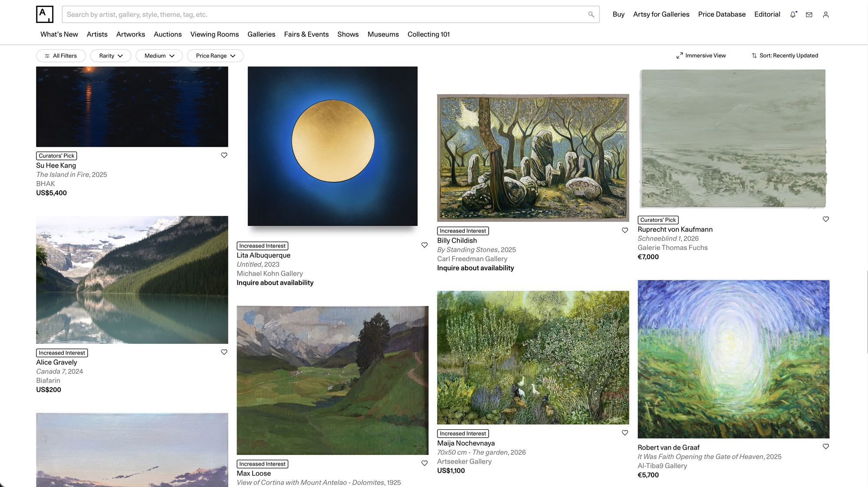Click artist name Max Loose
Screen dimensions: 868x487
click(x=253, y=473)
